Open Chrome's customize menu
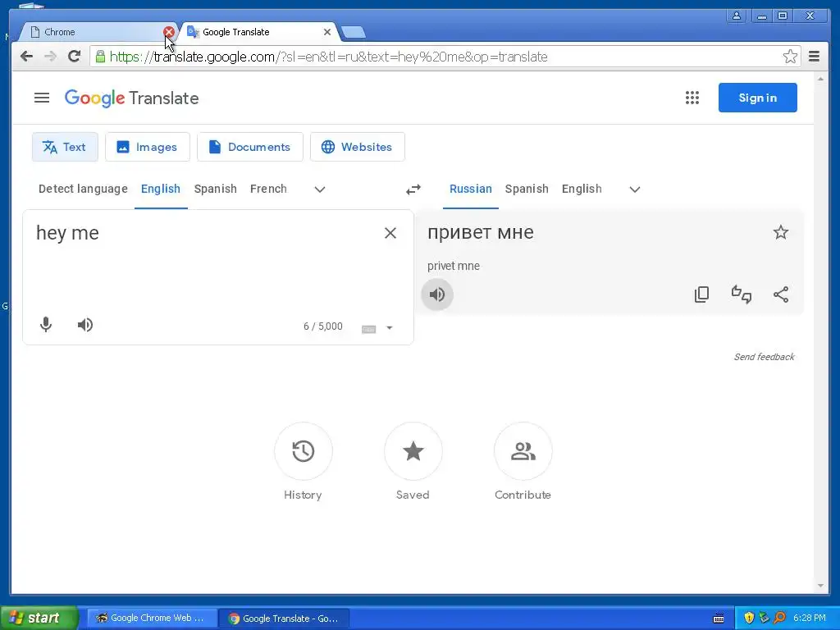Viewport: 840px width, 630px height. [x=814, y=57]
